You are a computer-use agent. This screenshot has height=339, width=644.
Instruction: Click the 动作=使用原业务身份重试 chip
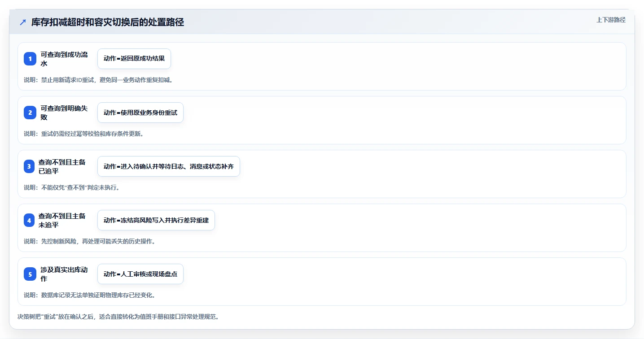[x=140, y=113]
